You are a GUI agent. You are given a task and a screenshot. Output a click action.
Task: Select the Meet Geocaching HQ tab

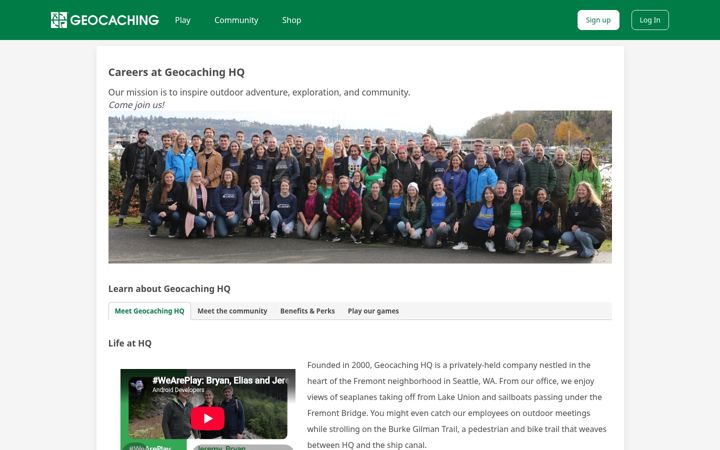[x=149, y=311]
